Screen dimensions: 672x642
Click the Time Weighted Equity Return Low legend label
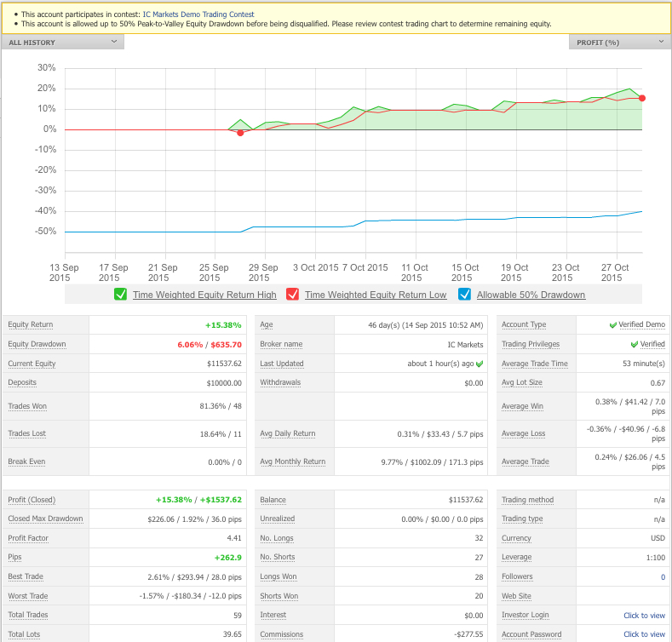click(376, 295)
